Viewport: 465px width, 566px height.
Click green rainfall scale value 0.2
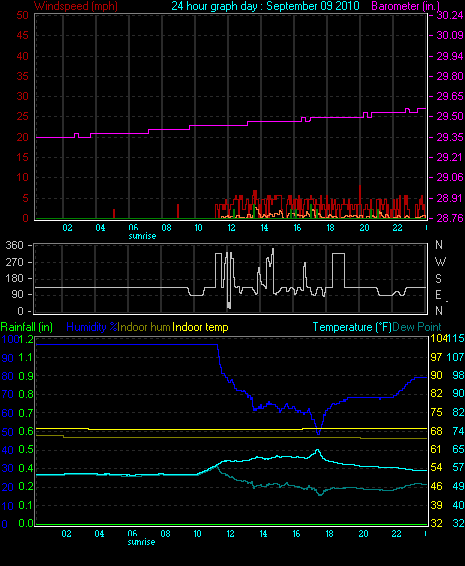pyautogui.click(x=26, y=487)
